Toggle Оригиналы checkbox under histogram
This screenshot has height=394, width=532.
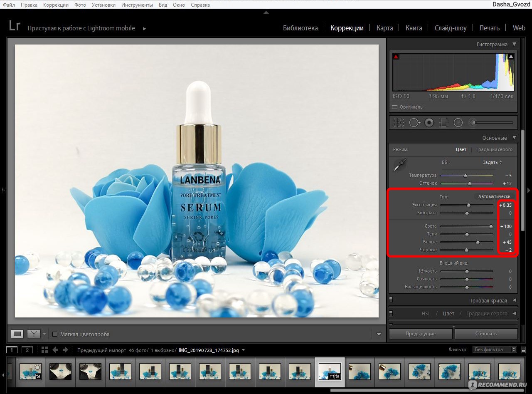tap(395, 107)
